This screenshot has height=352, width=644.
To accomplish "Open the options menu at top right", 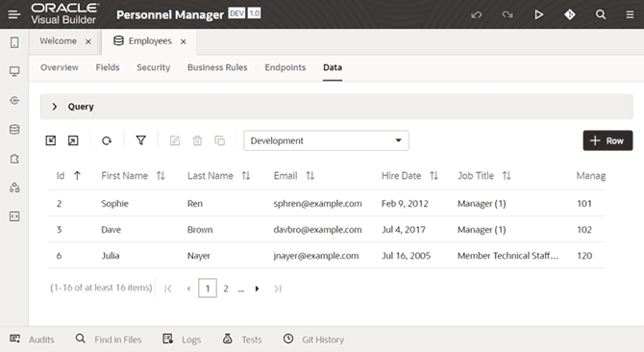I will pyautogui.click(x=630, y=14).
